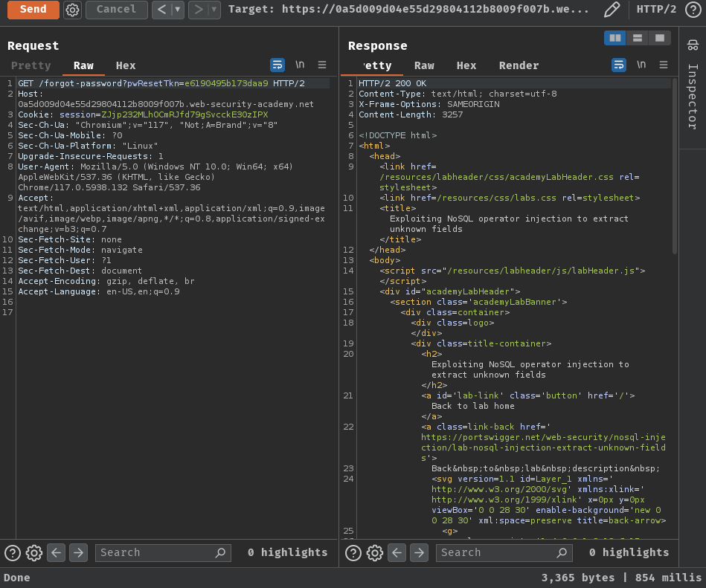Screen dimensions: 706x588
Task: Open Request panel hamburger menu
Action: coord(322,65)
